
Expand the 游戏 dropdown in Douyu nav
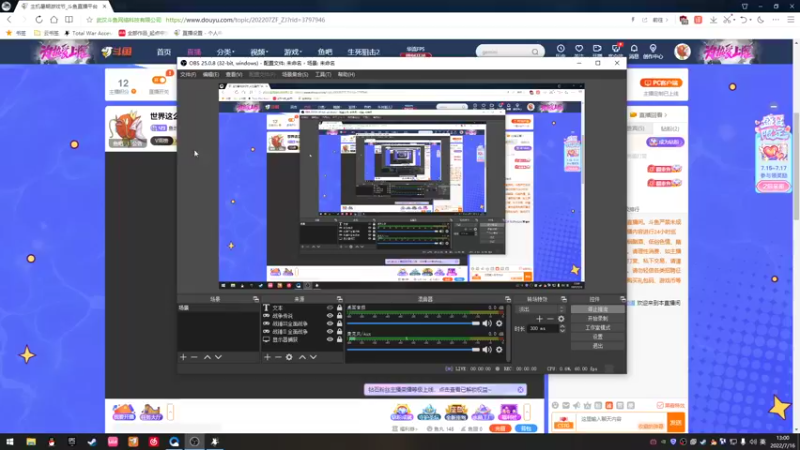pyautogui.click(x=293, y=52)
